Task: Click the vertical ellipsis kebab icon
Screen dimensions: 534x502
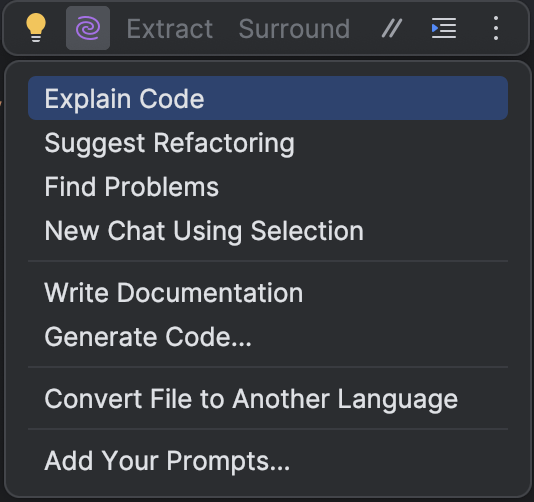Action: point(496,28)
